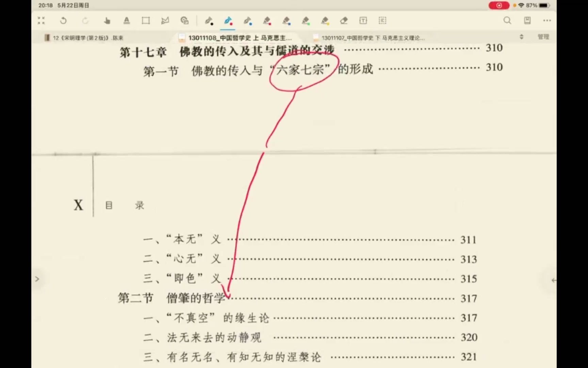Select the freeform lasso crop tool
This screenshot has width=588, height=368.
(165, 21)
